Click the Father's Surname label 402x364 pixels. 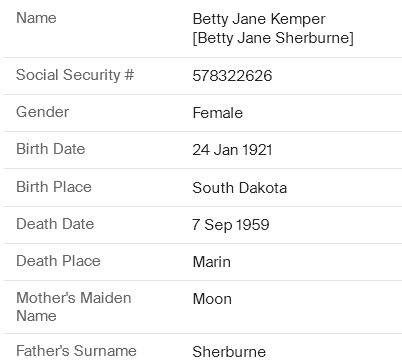(76, 351)
